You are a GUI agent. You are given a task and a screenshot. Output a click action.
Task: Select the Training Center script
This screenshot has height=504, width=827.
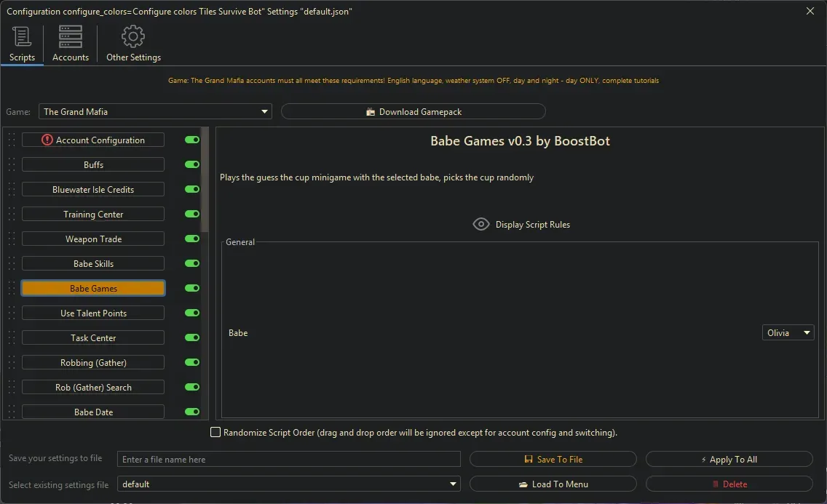click(93, 214)
